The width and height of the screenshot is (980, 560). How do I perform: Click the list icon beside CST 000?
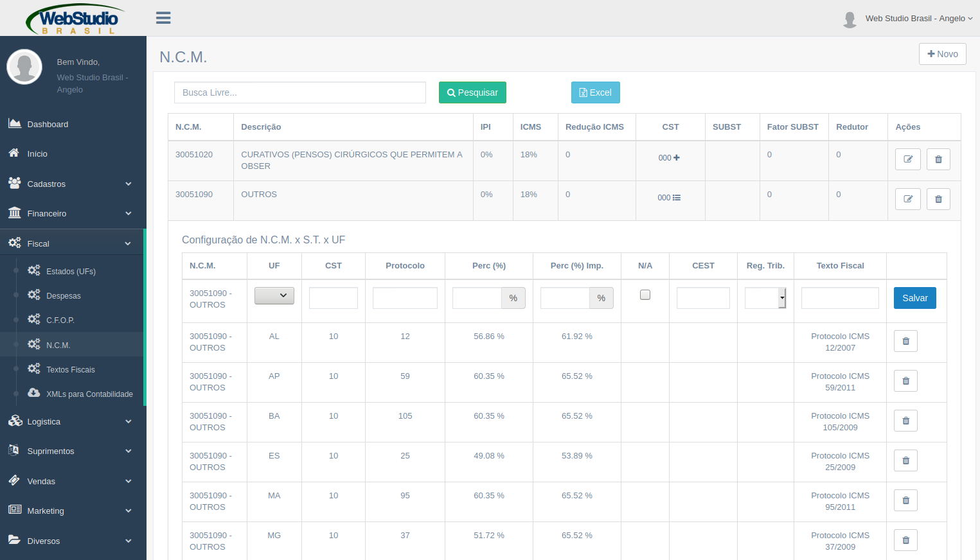677,198
